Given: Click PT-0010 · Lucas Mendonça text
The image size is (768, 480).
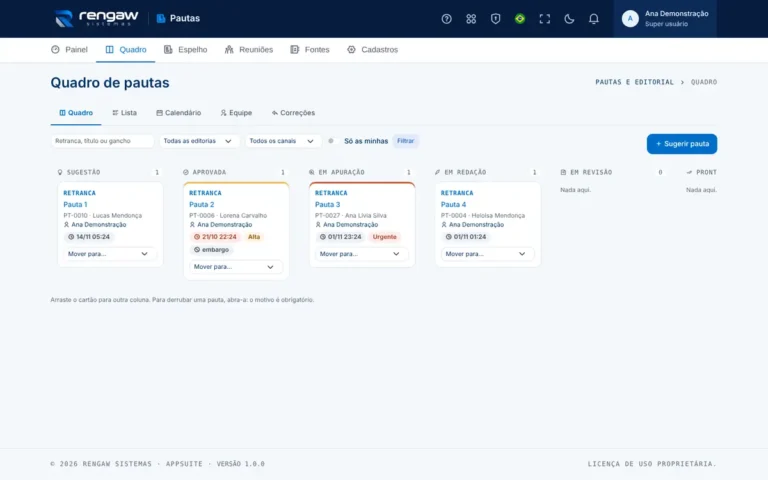Looking at the screenshot, I should point(102,216).
